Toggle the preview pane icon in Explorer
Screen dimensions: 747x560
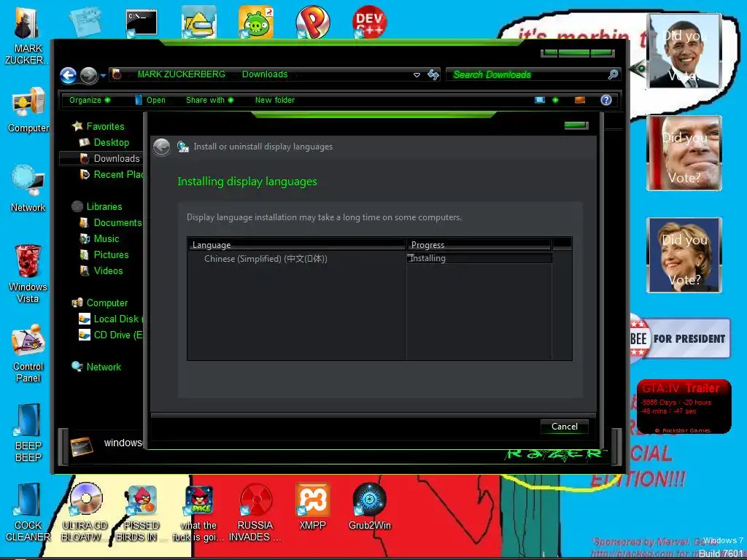(x=580, y=100)
